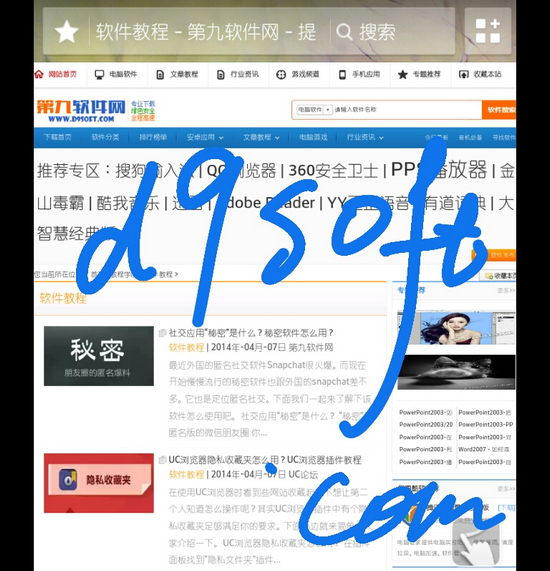This screenshot has height=571, width=550.
Task: Click 更多>> in the 专题推荐 sidebar header
Action: pos(506,290)
